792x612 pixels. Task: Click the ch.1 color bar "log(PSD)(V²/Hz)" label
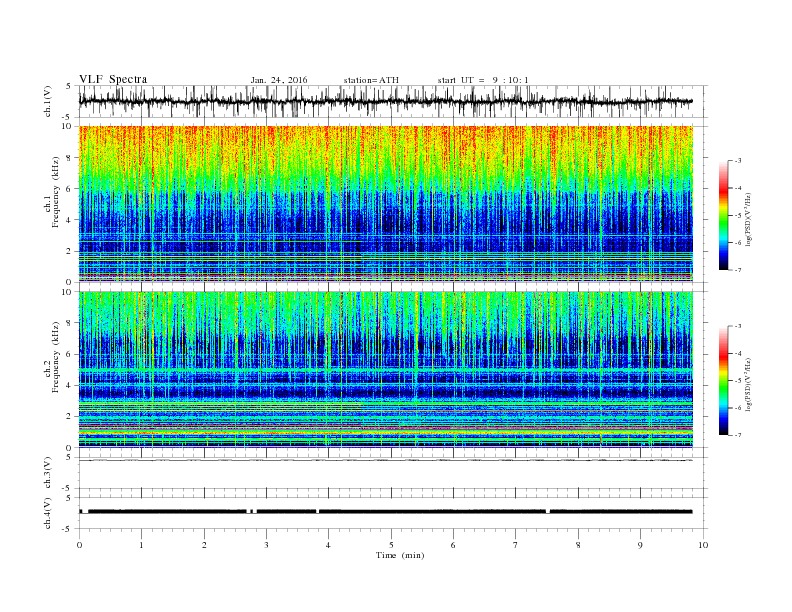(x=748, y=218)
